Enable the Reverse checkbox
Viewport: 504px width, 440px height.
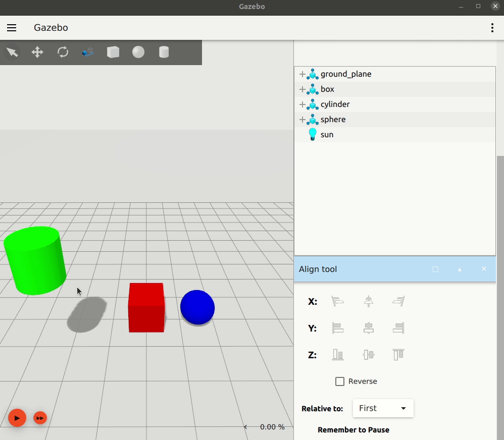tap(340, 381)
